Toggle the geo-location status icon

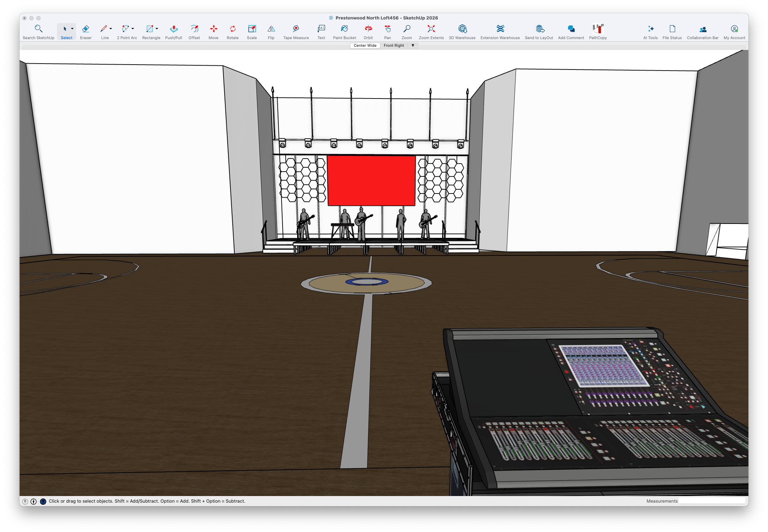point(25,501)
